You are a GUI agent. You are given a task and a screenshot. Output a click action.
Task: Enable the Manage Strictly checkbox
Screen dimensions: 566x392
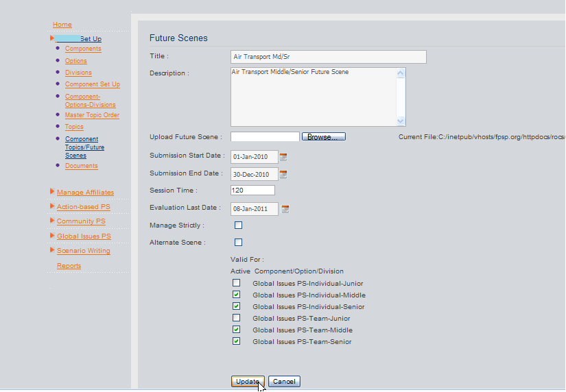[x=238, y=225]
